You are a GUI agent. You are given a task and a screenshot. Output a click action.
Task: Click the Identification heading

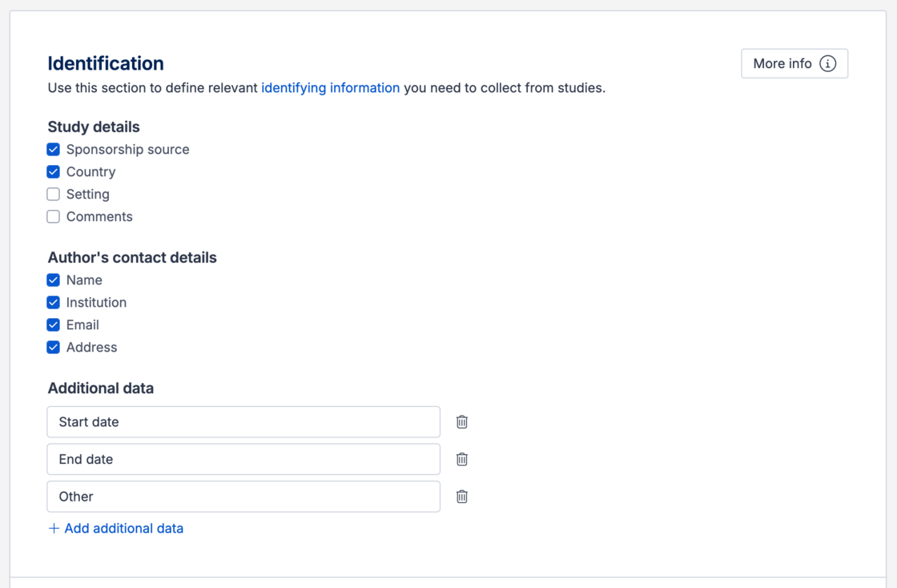(106, 63)
